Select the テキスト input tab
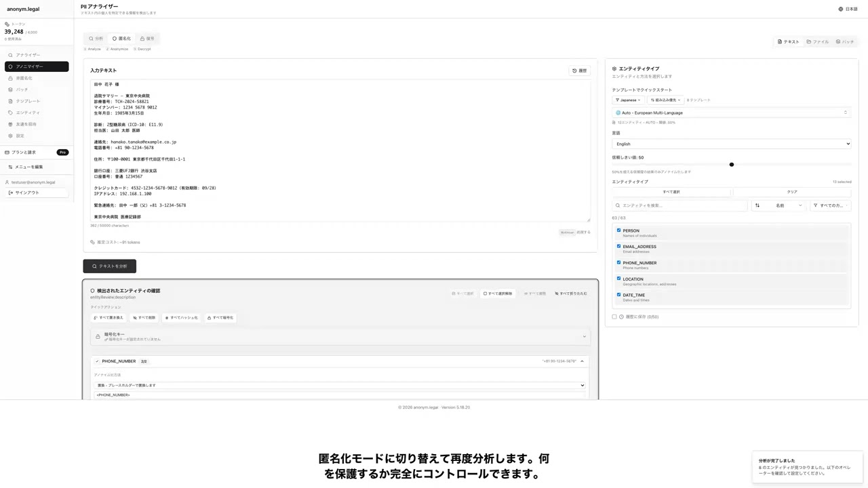This screenshot has width=868, height=488. (x=789, y=42)
